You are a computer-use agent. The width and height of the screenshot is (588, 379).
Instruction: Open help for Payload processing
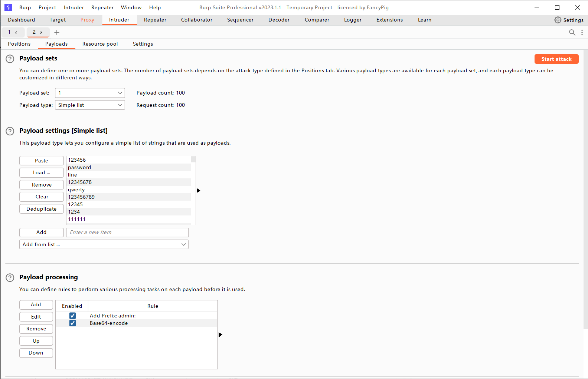coord(10,277)
